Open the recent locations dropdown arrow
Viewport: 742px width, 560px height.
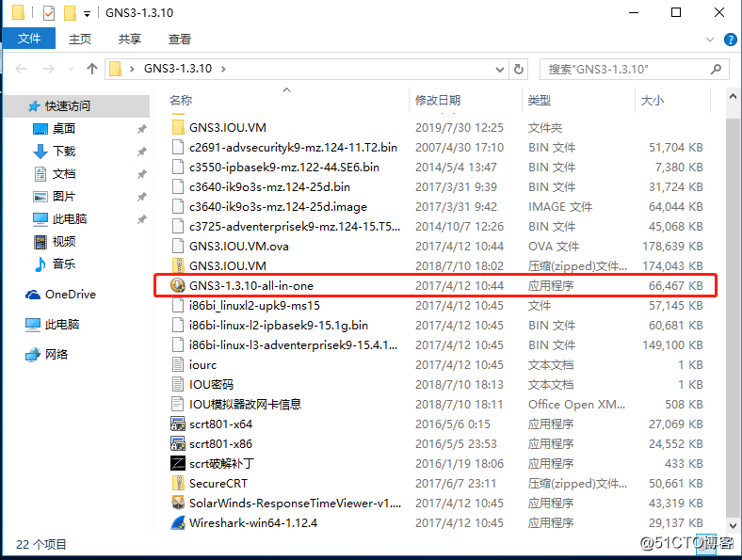[x=71, y=69]
